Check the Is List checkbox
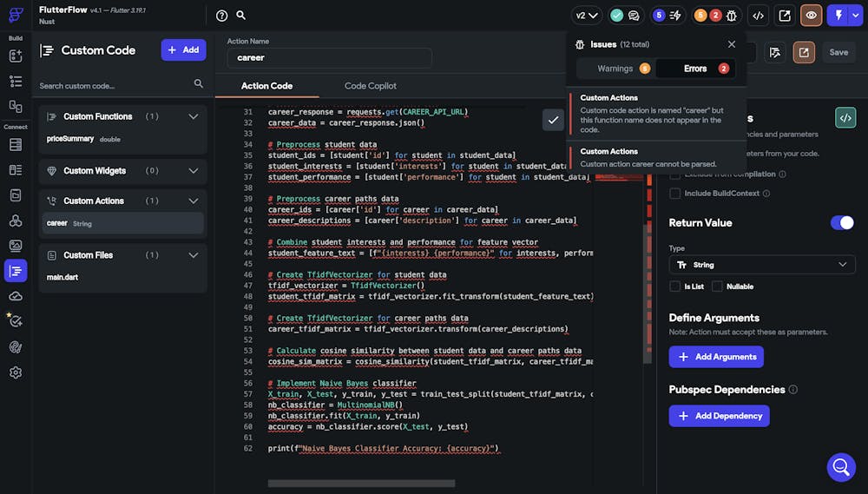The width and height of the screenshot is (868, 494). (x=675, y=287)
